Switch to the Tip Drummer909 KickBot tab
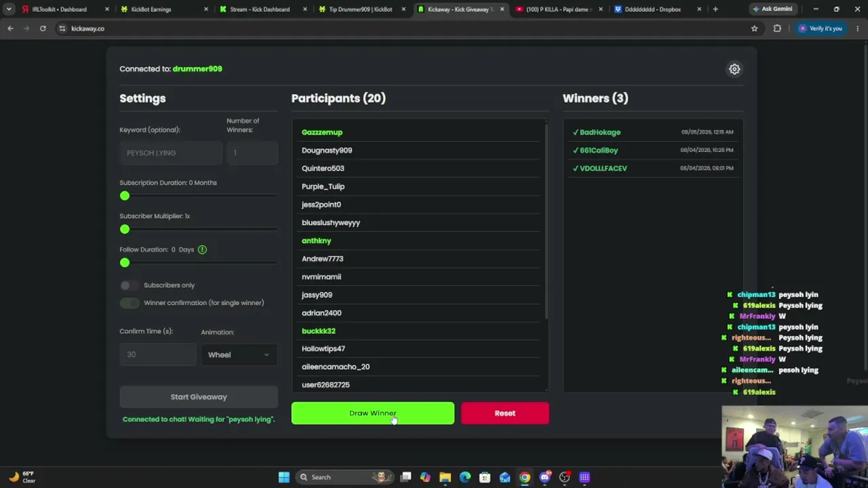The image size is (868, 488). (x=361, y=9)
